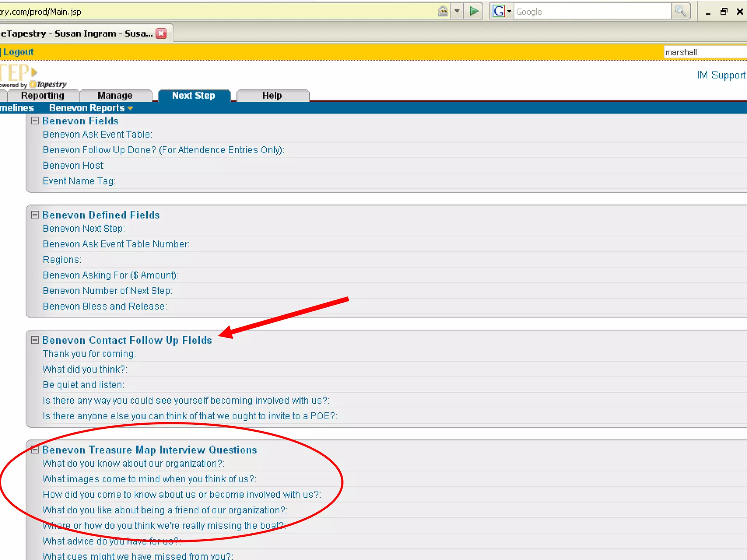The image size is (747, 560).
Task: Open the address bar history dropdown
Action: (457, 11)
